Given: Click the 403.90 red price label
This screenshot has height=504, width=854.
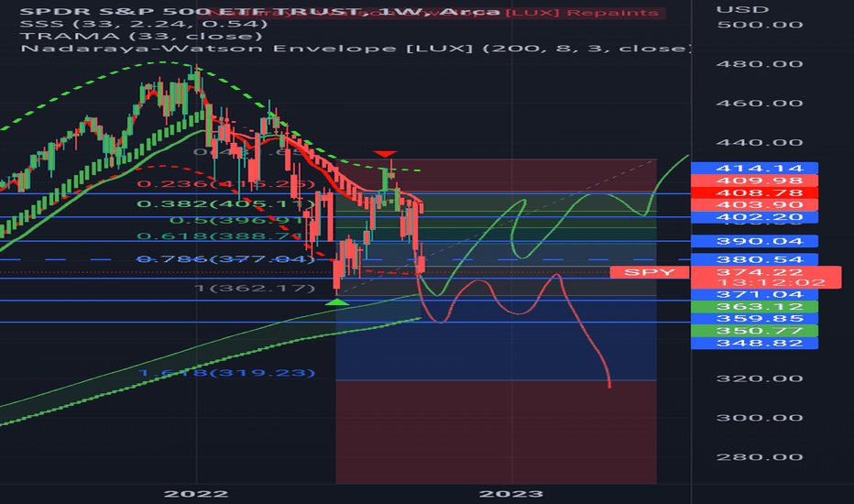Looking at the screenshot, I should [754, 205].
